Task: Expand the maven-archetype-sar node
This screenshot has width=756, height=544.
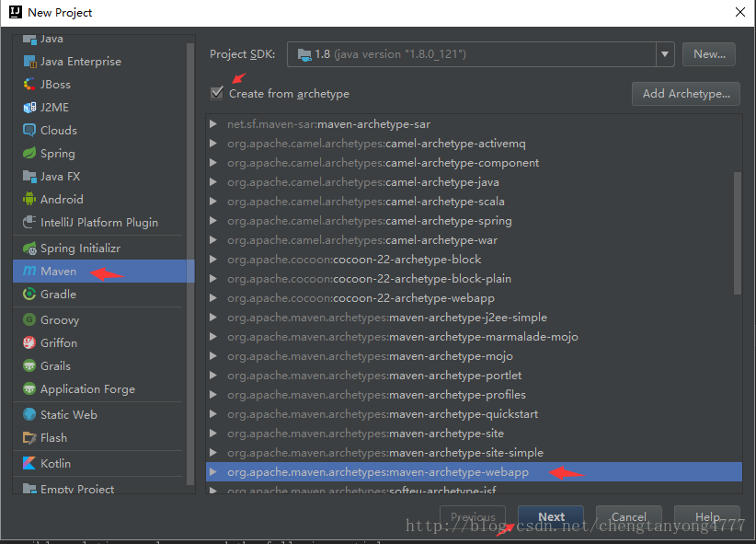Action: 213,124
